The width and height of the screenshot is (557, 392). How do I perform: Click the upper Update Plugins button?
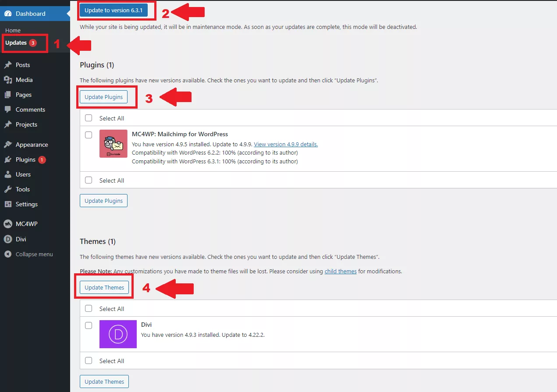(x=103, y=97)
